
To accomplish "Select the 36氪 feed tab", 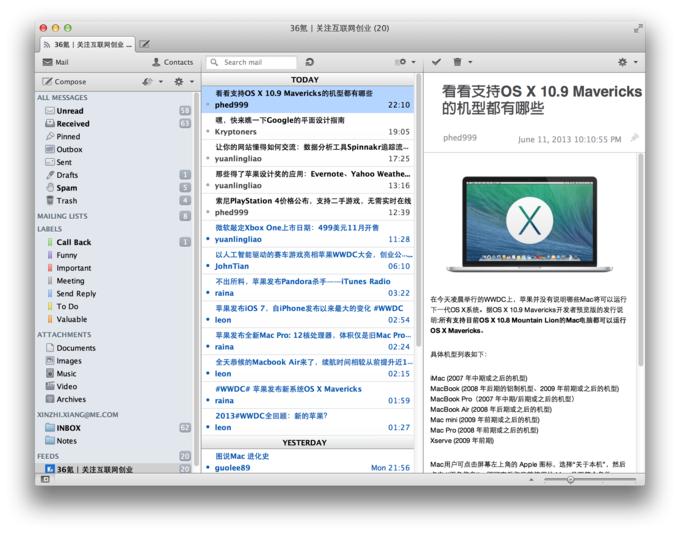I will pyautogui.click(x=88, y=44).
